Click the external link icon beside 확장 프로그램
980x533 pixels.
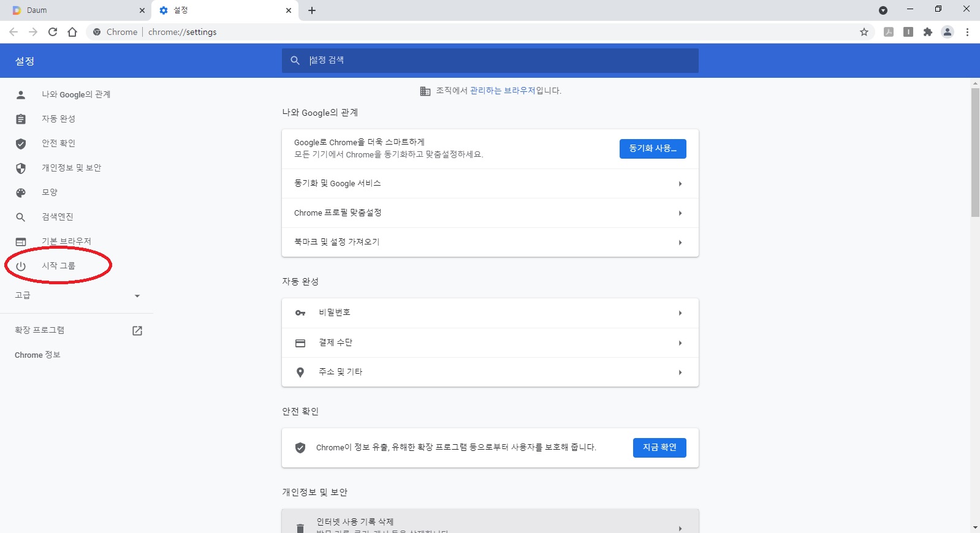(137, 331)
